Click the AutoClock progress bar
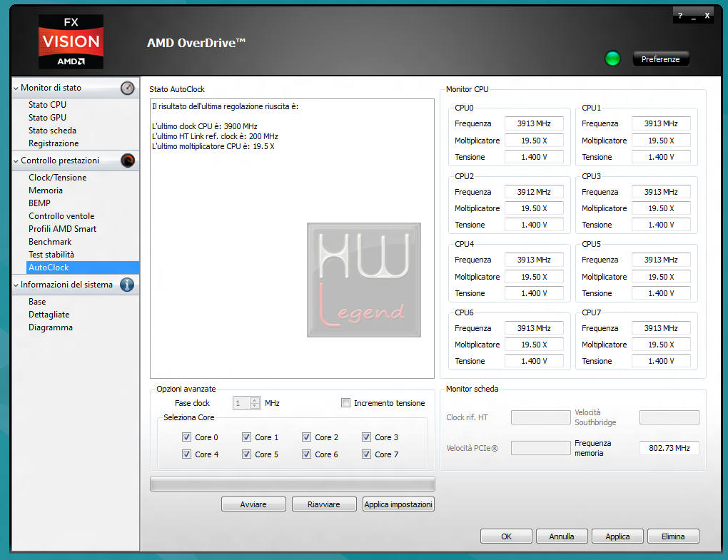 pos(293,484)
